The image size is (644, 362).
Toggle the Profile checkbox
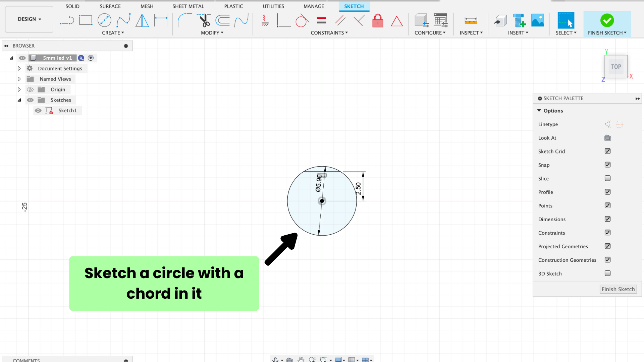pos(607,192)
